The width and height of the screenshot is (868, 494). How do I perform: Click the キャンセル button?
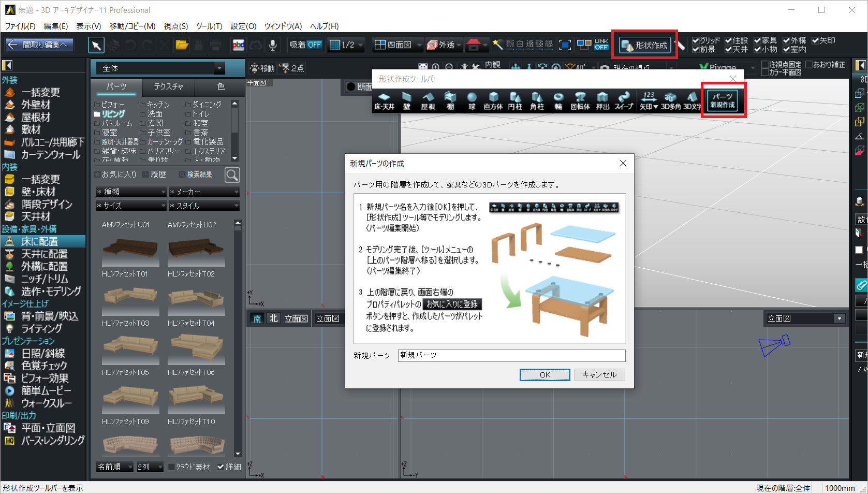(599, 375)
